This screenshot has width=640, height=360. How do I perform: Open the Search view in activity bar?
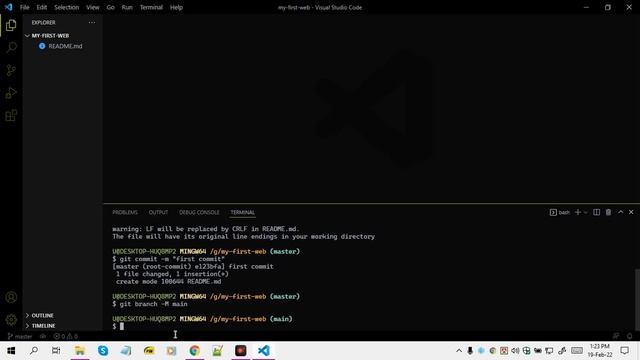(11, 47)
